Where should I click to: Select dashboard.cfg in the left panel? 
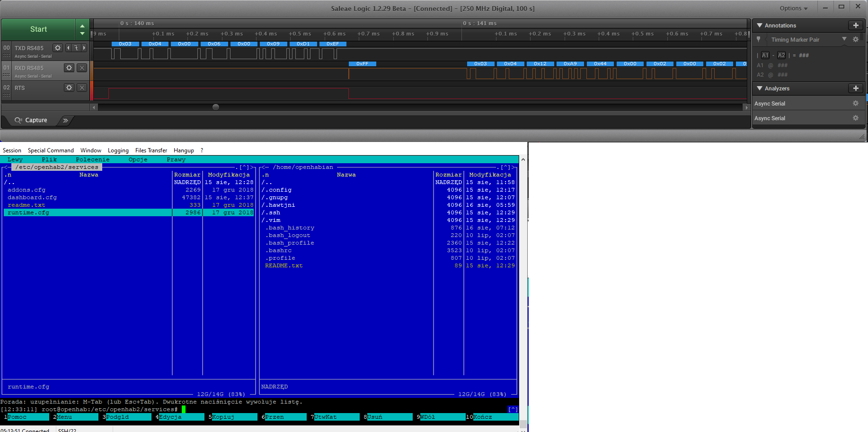[x=32, y=198]
